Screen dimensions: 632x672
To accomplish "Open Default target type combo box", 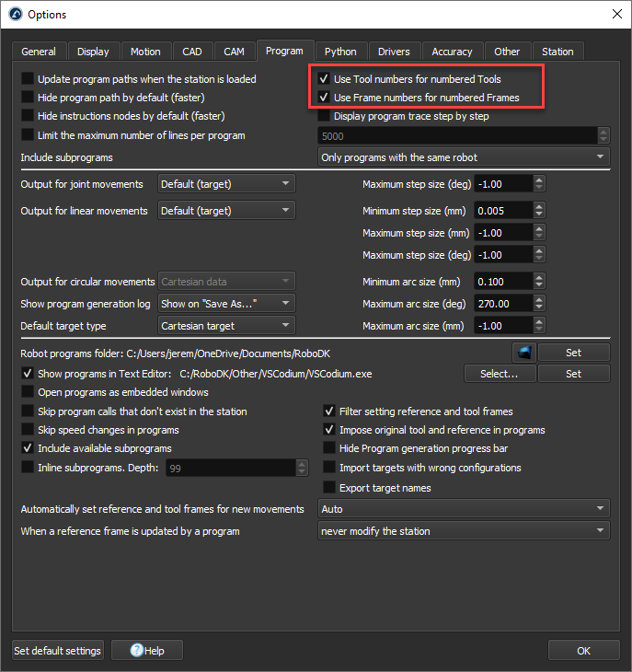I will coord(225,326).
